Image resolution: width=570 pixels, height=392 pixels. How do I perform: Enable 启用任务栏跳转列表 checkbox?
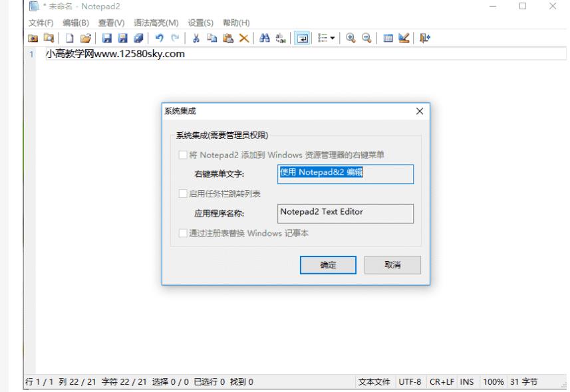183,193
